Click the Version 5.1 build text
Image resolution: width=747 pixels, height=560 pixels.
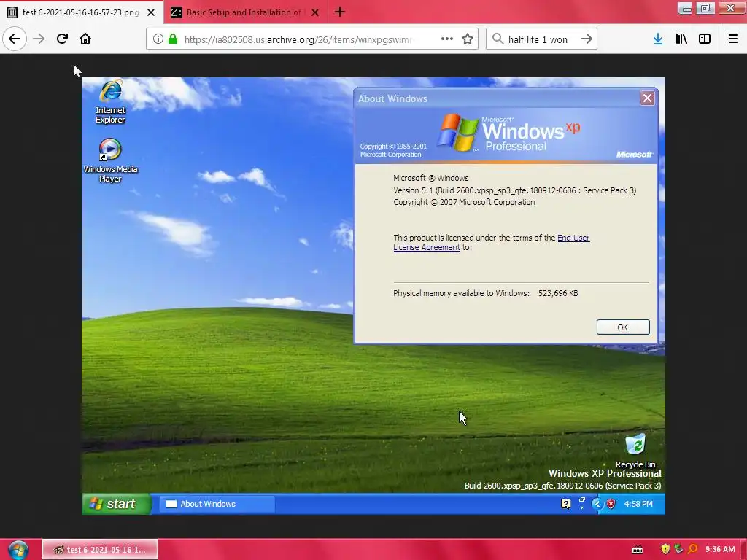[x=514, y=190]
